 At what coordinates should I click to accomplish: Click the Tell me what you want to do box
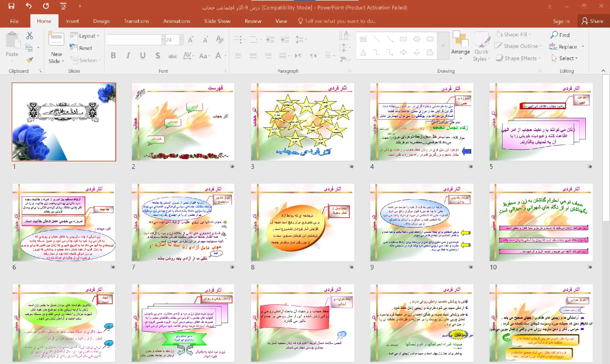pos(337,21)
